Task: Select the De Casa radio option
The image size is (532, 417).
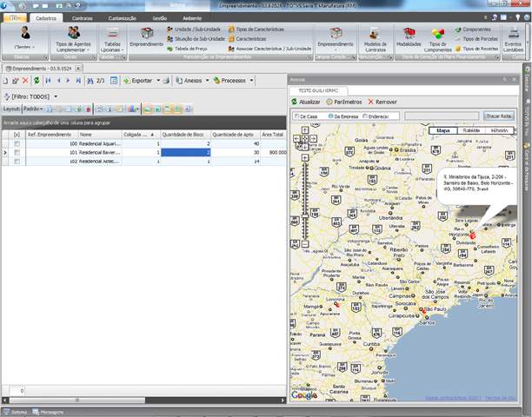Action: 297,116
